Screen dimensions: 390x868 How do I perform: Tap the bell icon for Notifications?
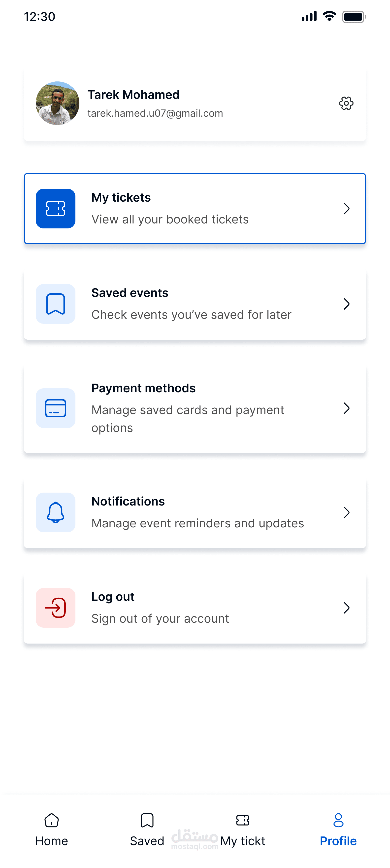(x=56, y=512)
